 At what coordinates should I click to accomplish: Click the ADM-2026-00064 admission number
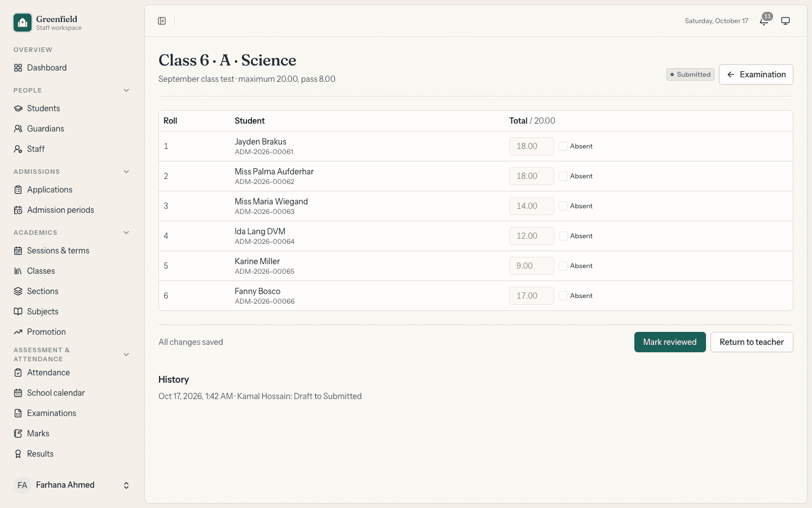(264, 242)
